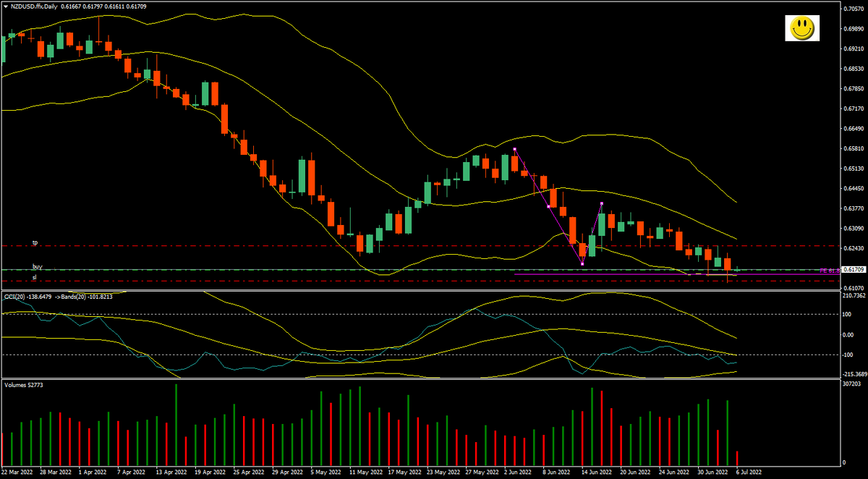868x479 pixels.
Task: Click the 307203 volume scale value
Action: click(852, 384)
